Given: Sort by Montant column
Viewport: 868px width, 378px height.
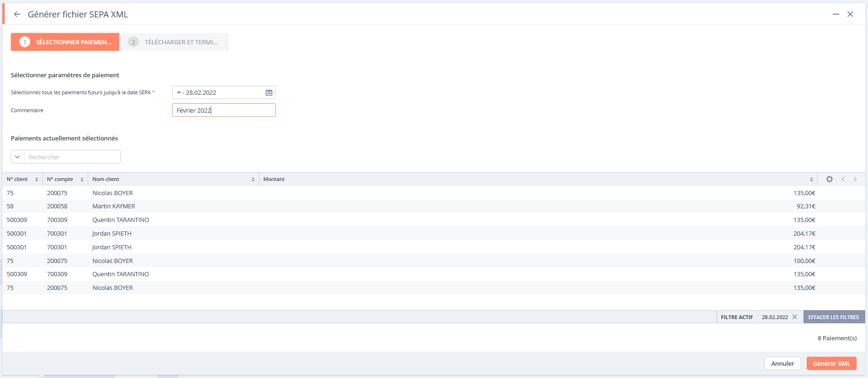Looking at the screenshot, I should tap(811, 179).
